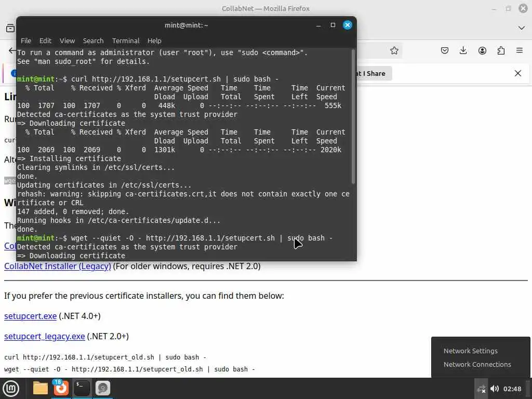Open the terminal View menu
Image resolution: width=532 pixels, height=399 pixels.
click(67, 41)
